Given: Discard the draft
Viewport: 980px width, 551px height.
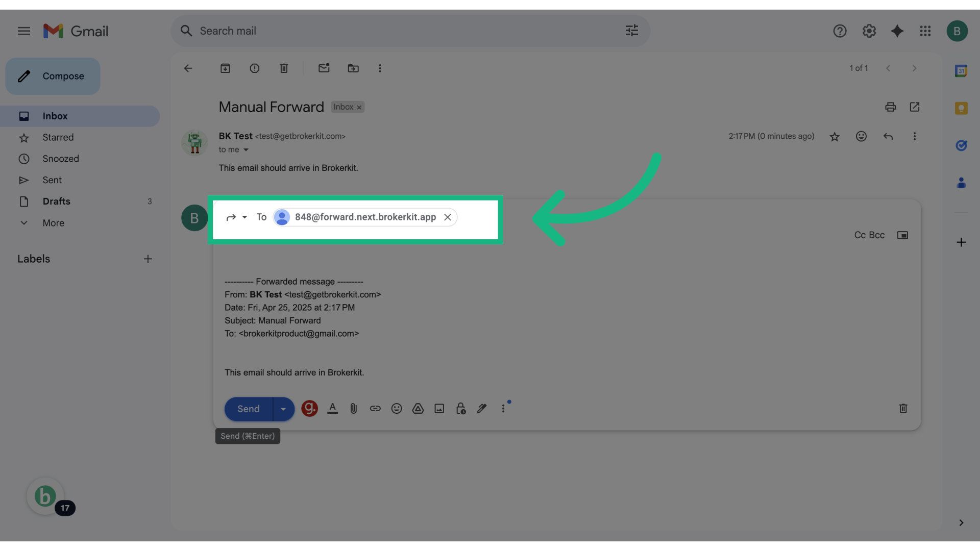Looking at the screenshot, I should pyautogui.click(x=903, y=409).
